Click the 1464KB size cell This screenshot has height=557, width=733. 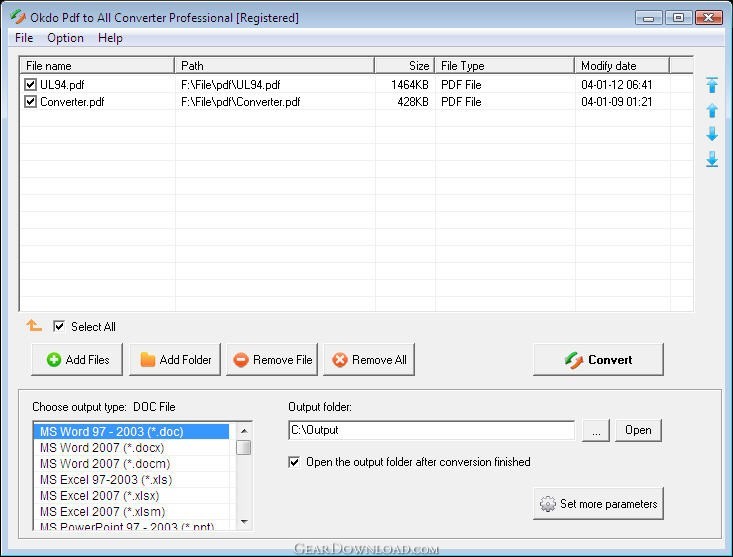click(410, 85)
